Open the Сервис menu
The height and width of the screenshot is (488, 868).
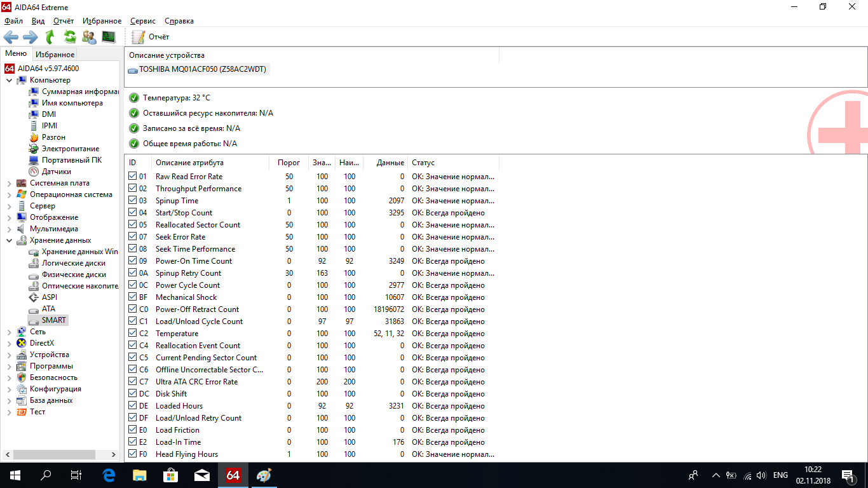[x=143, y=21]
